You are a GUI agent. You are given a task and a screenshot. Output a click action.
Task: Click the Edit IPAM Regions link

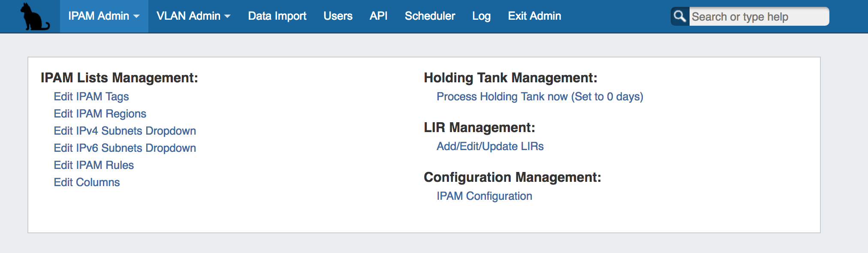click(100, 114)
